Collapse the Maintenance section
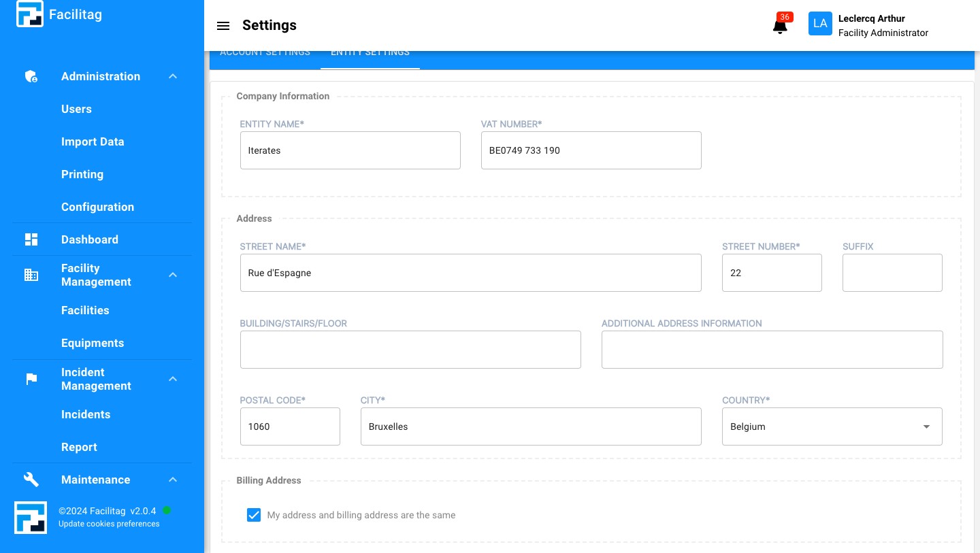 [x=173, y=480]
